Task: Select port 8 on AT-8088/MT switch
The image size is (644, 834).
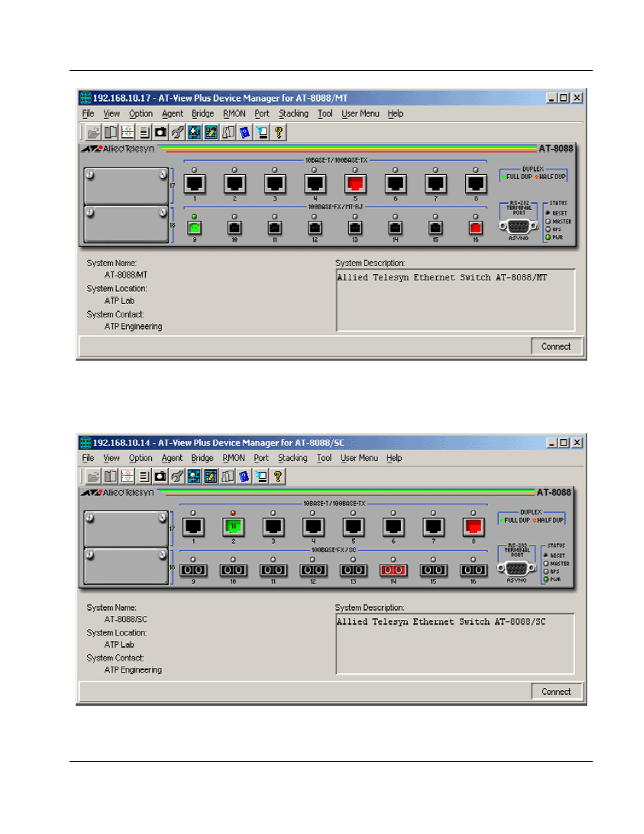Action: (x=476, y=184)
